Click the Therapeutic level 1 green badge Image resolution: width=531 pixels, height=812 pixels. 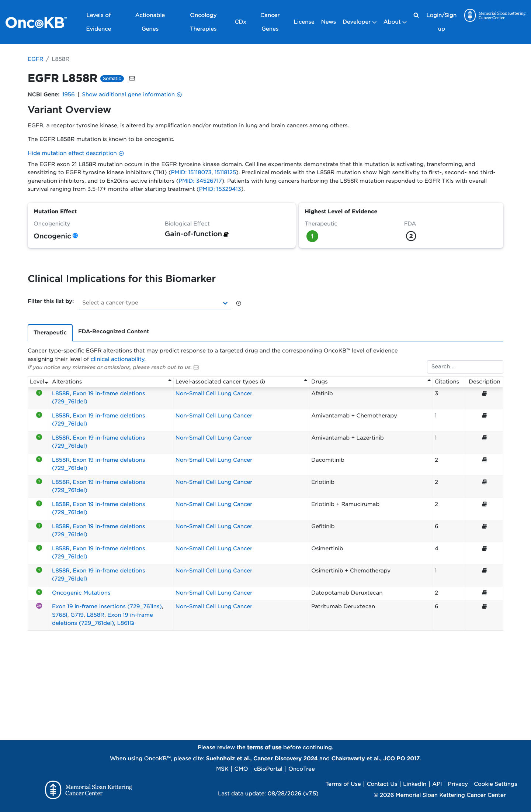pos(312,236)
